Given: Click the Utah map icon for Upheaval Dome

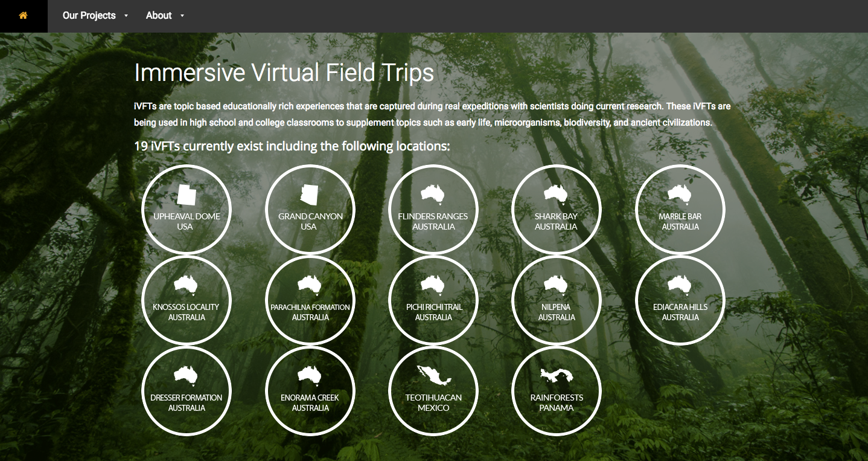Looking at the screenshot, I should 187,195.
